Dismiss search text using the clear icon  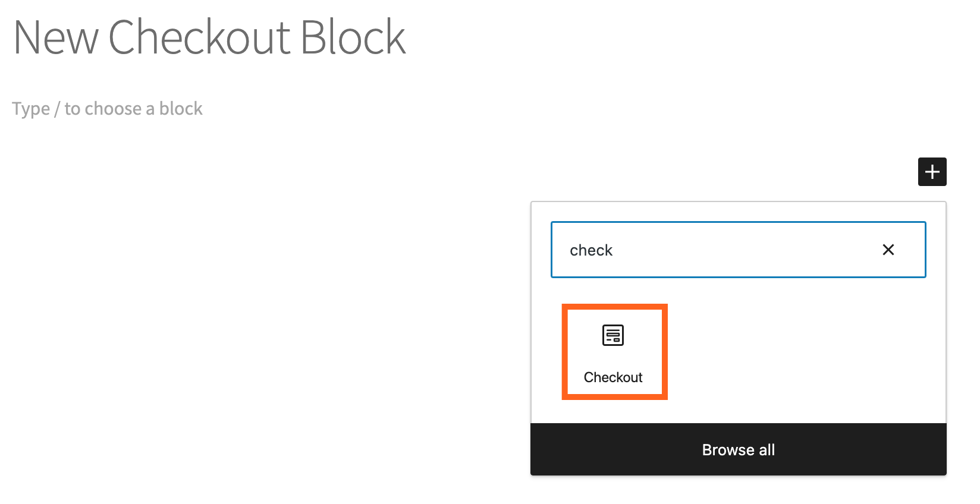[x=888, y=250]
